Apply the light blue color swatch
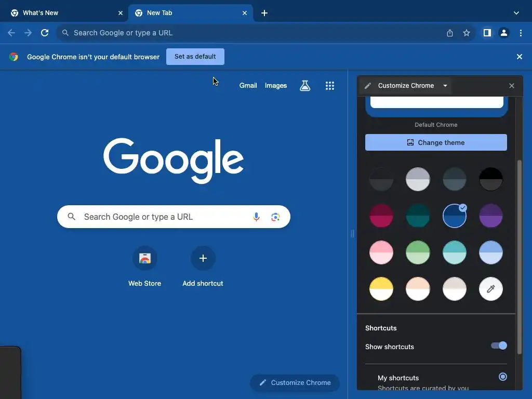532x399 pixels. click(x=490, y=252)
